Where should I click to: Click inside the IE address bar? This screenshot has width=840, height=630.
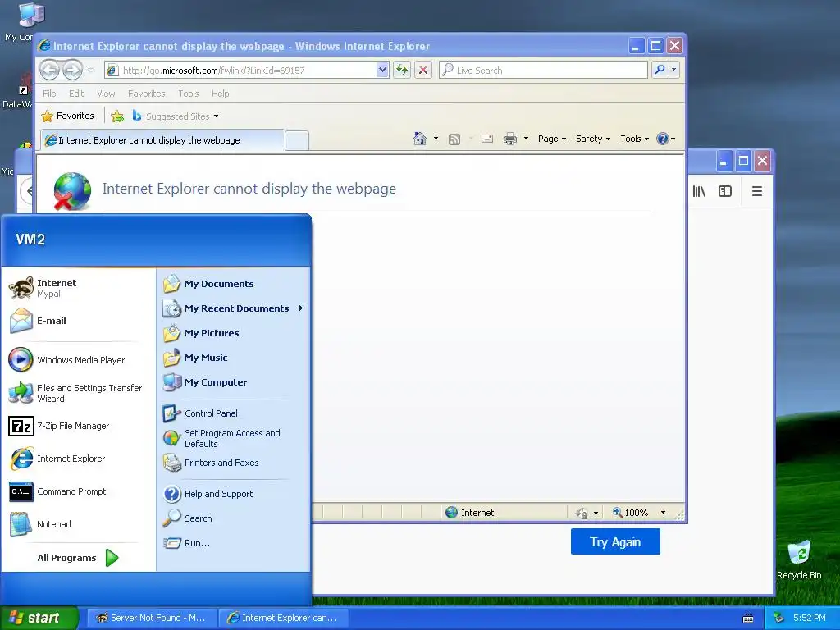coord(246,71)
